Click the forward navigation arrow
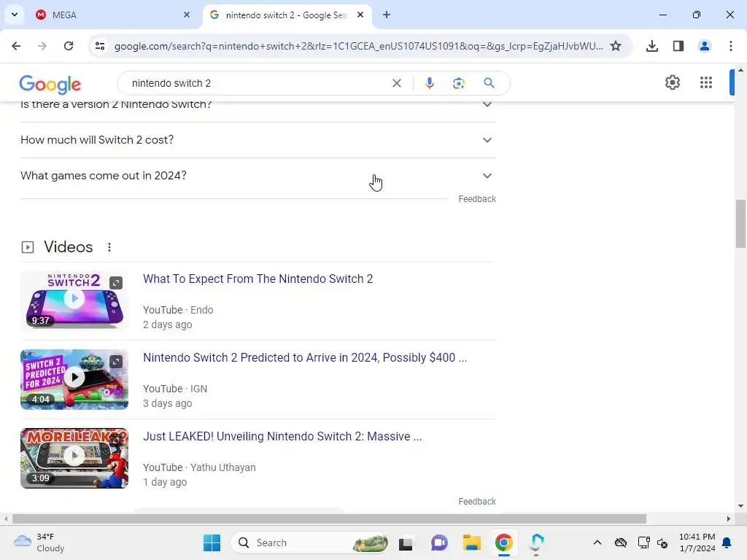Image resolution: width=747 pixels, height=560 pixels. click(42, 46)
